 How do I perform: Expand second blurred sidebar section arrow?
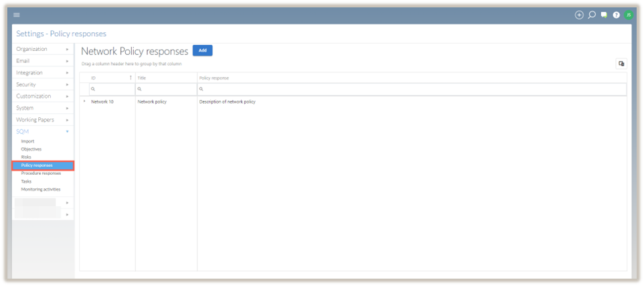point(68,214)
